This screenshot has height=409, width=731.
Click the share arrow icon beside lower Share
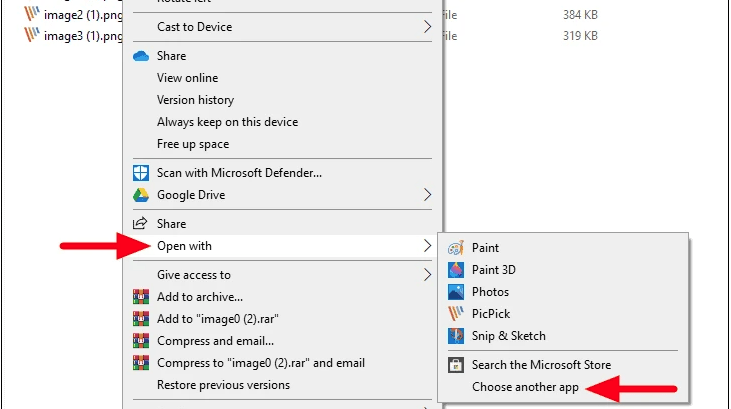point(140,223)
